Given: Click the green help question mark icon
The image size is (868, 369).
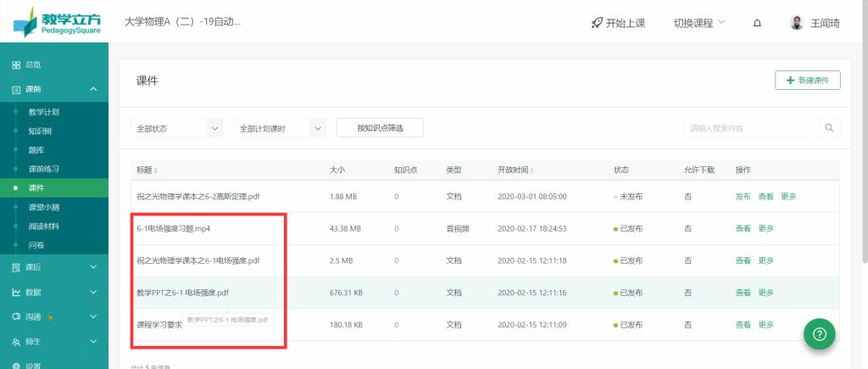Looking at the screenshot, I should 819,333.
